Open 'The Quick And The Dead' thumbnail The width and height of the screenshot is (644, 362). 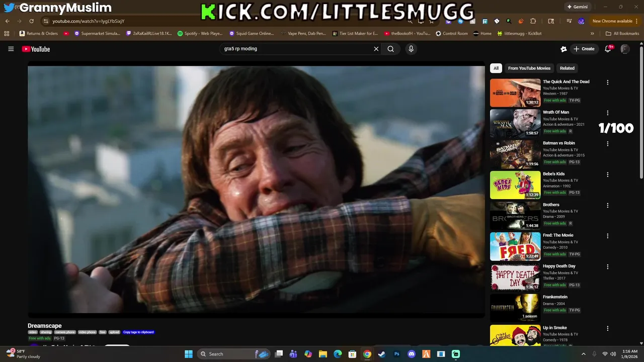pyautogui.click(x=515, y=93)
